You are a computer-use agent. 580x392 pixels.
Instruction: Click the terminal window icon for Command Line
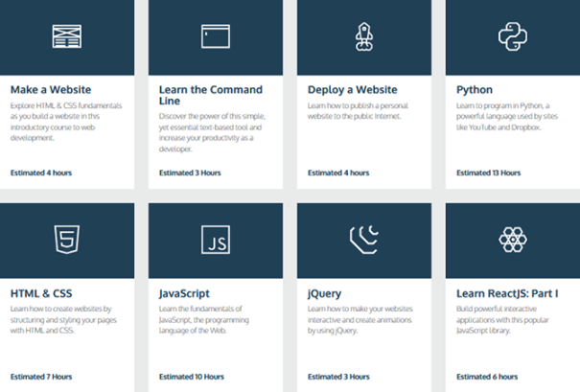tap(216, 36)
